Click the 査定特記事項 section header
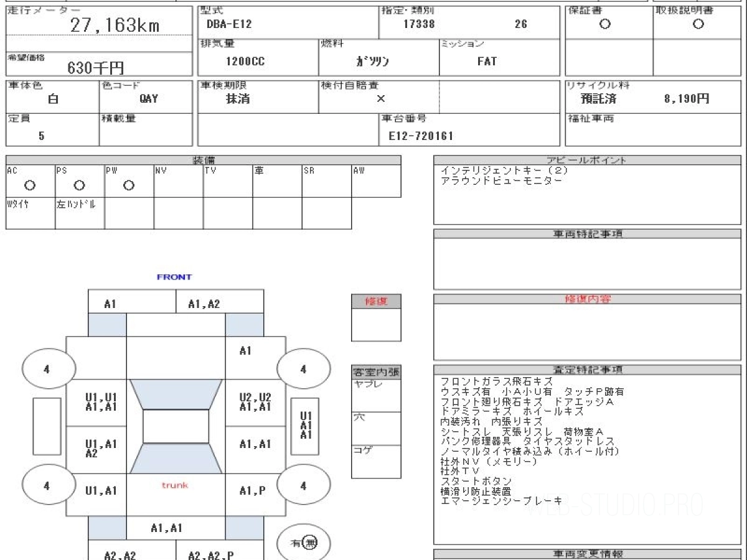Image resolution: width=747 pixels, height=560 pixels. [x=587, y=370]
